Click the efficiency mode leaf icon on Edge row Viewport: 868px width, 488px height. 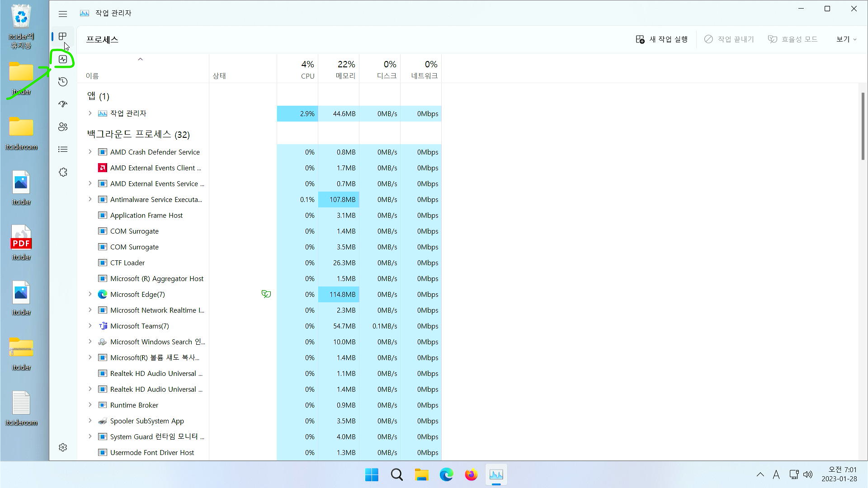266,294
